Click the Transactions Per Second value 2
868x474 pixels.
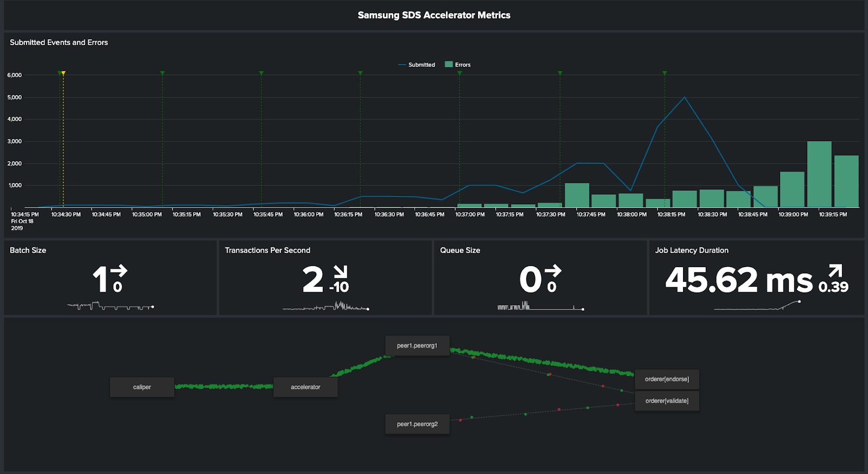(x=313, y=279)
